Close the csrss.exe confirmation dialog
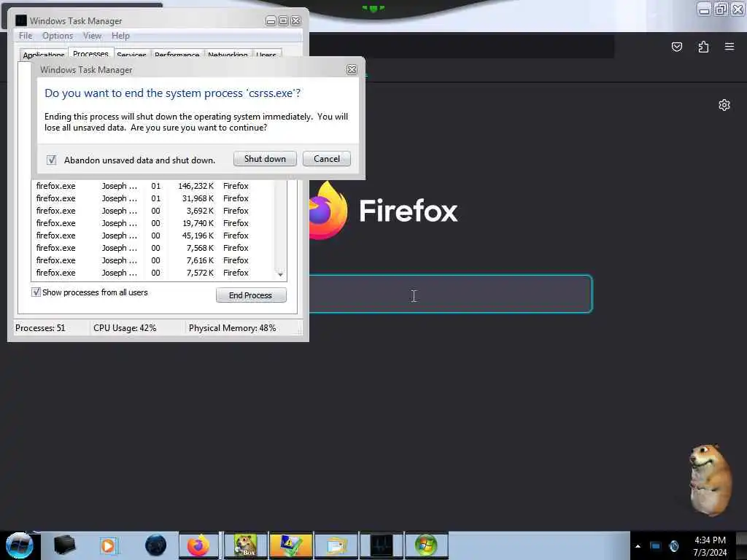Viewport: 747px width, 560px height. (352, 69)
